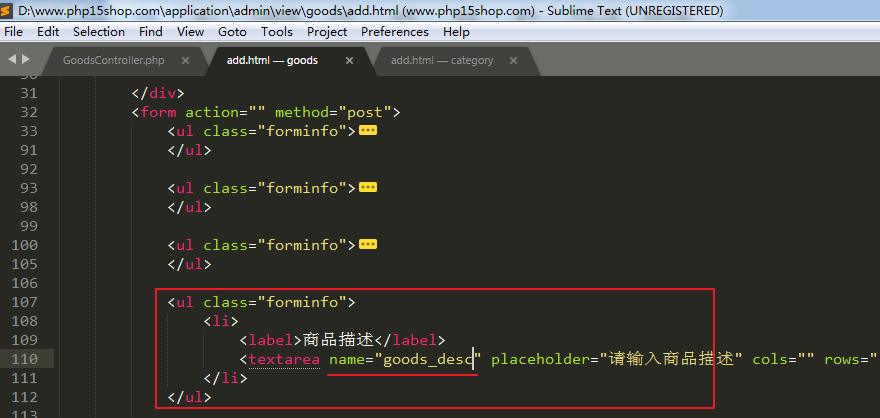Open the Preferences menu

click(x=394, y=32)
